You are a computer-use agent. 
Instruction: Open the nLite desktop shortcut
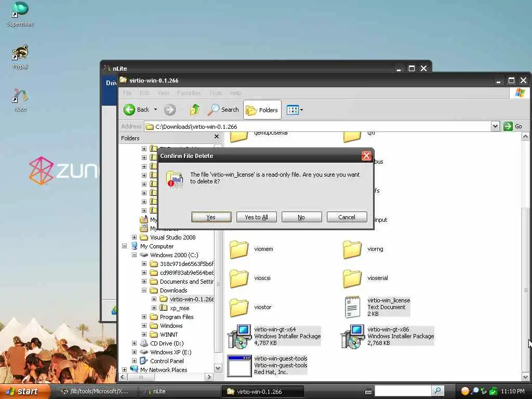(x=20, y=99)
